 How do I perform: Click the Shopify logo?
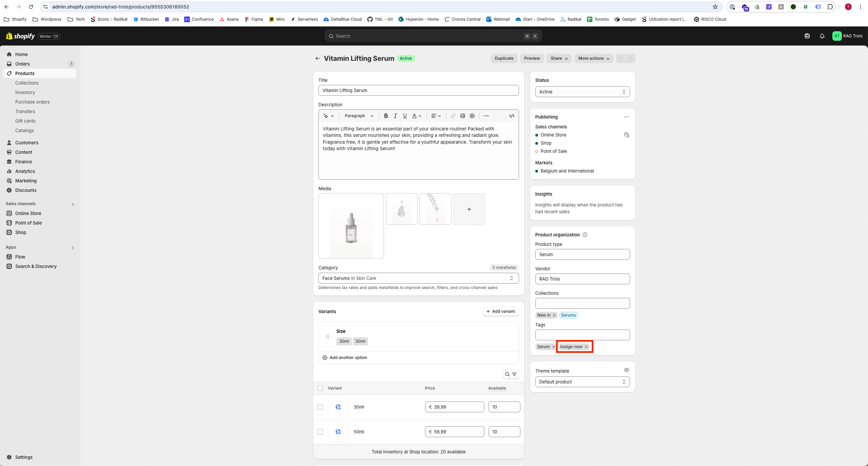[20, 36]
